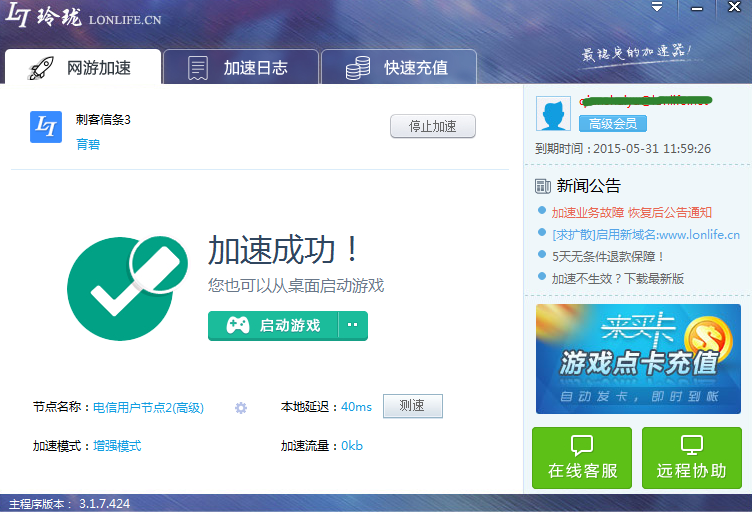The image size is (752, 512).
Task: Minimize the LonLife window
Action: [x=697, y=8]
